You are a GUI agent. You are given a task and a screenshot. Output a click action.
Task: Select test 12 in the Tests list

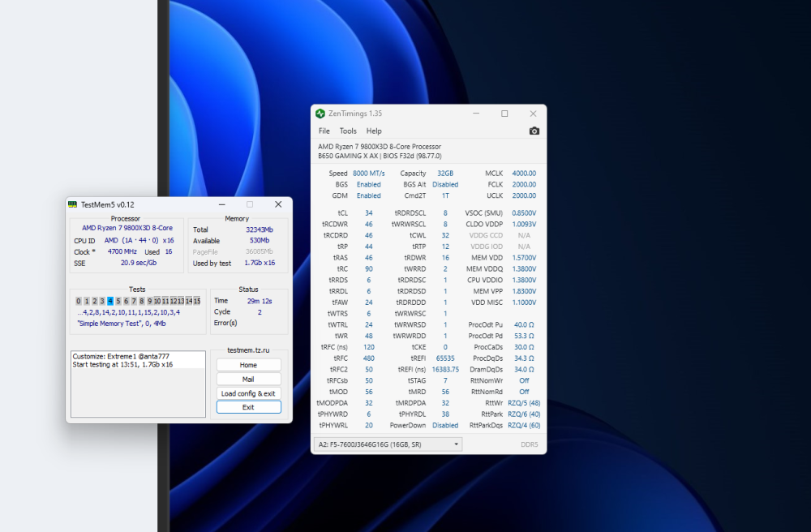tap(174, 300)
